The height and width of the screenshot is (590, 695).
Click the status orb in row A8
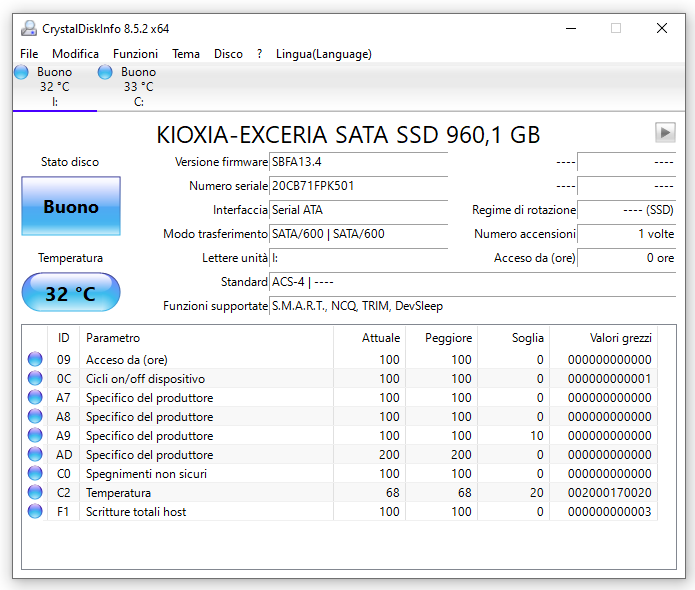pyautogui.click(x=35, y=416)
